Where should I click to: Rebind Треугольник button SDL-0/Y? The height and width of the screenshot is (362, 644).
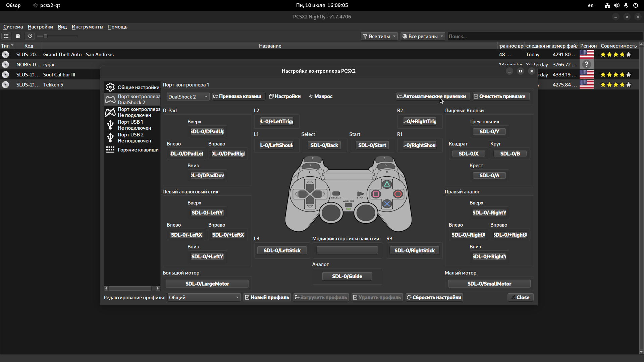489,131
